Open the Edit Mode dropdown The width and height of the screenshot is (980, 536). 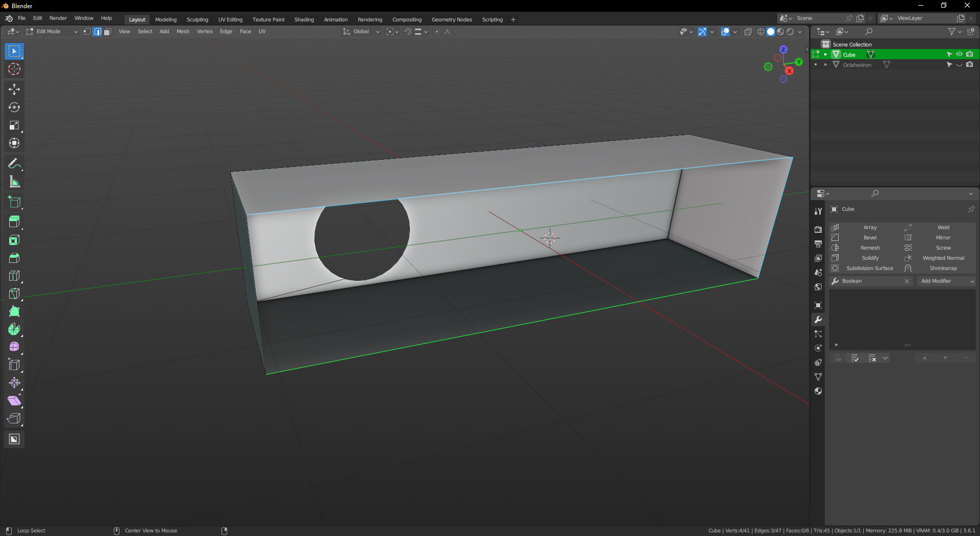pyautogui.click(x=52, y=32)
